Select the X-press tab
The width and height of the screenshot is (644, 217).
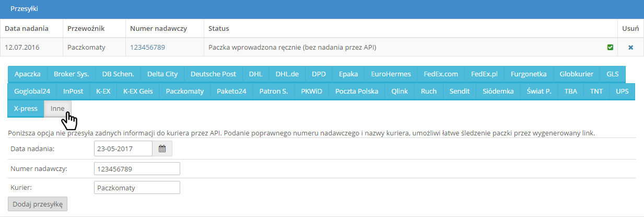[x=26, y=109]
